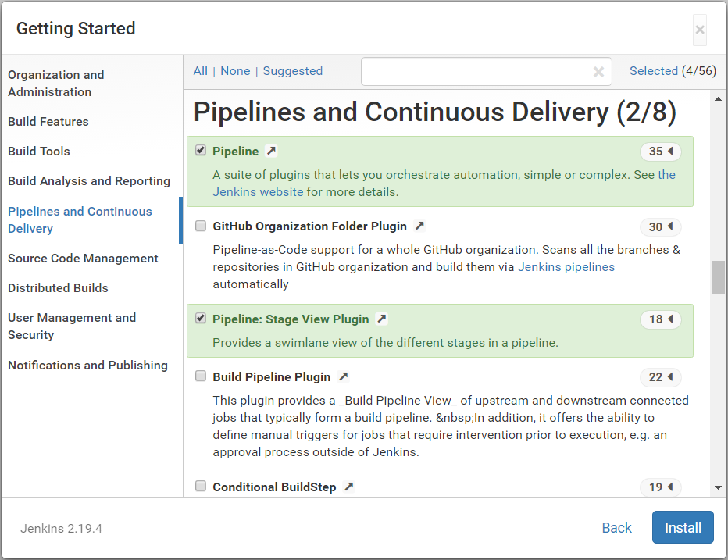The image size is (728, 560).
Task: Uncheck the Pipeline: Stage View Plugin checkbox
Action: point(201,319)
